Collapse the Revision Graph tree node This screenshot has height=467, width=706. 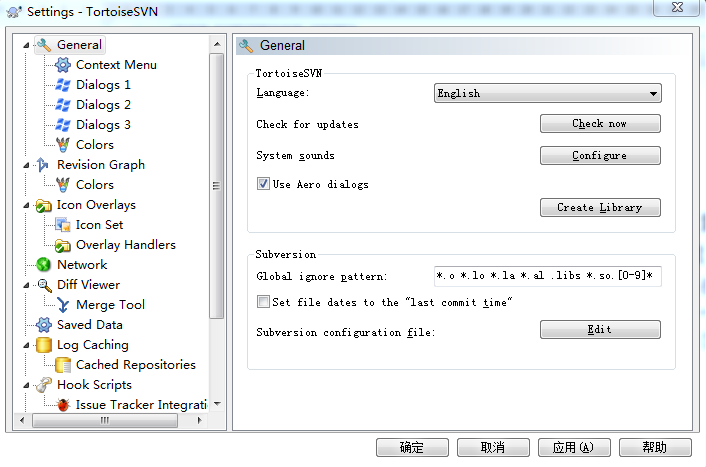coord(26,165)
